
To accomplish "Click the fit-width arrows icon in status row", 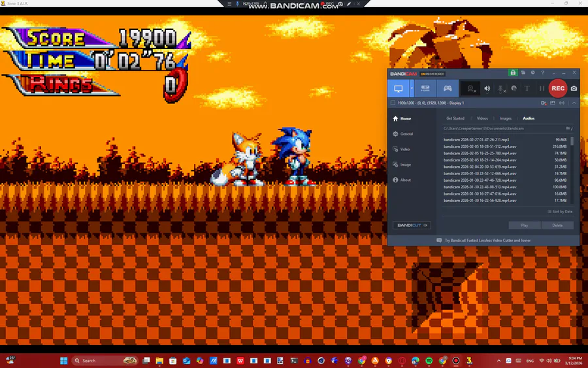I will pos(562,103).
